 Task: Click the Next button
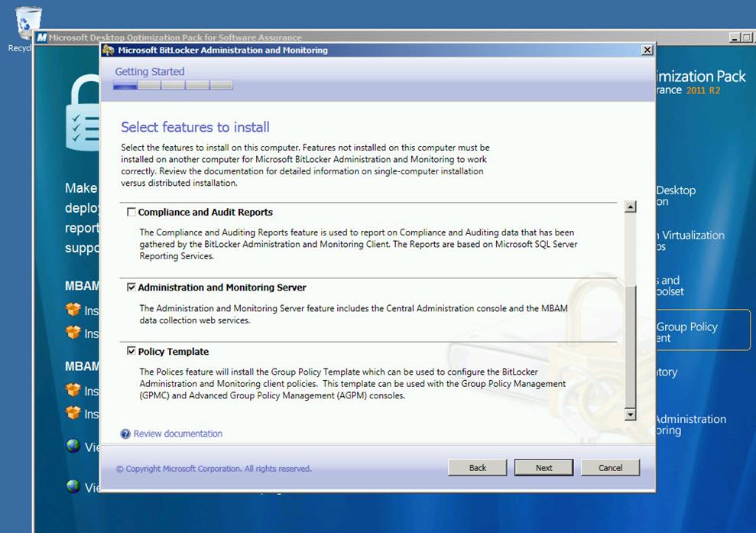coord(543,467)
